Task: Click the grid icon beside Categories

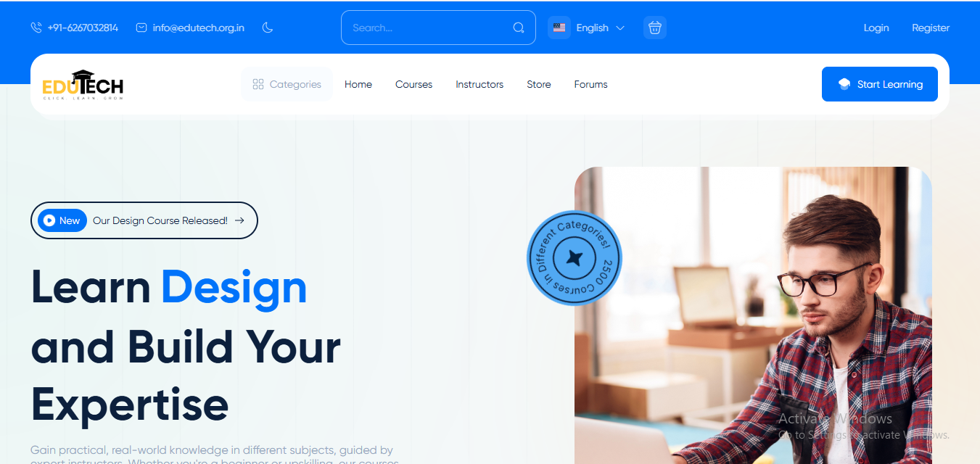Action: pyautogui.click(x=258, y=84)
